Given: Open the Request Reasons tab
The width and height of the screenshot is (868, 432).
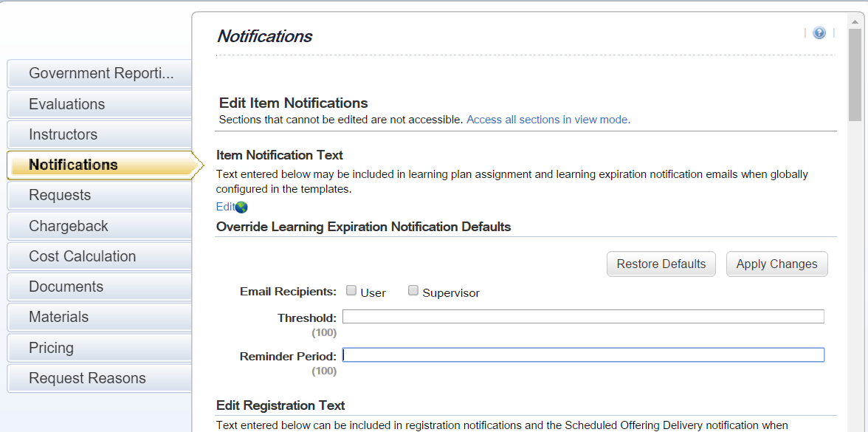Looking at the screenshot, I should coord(100,378).
